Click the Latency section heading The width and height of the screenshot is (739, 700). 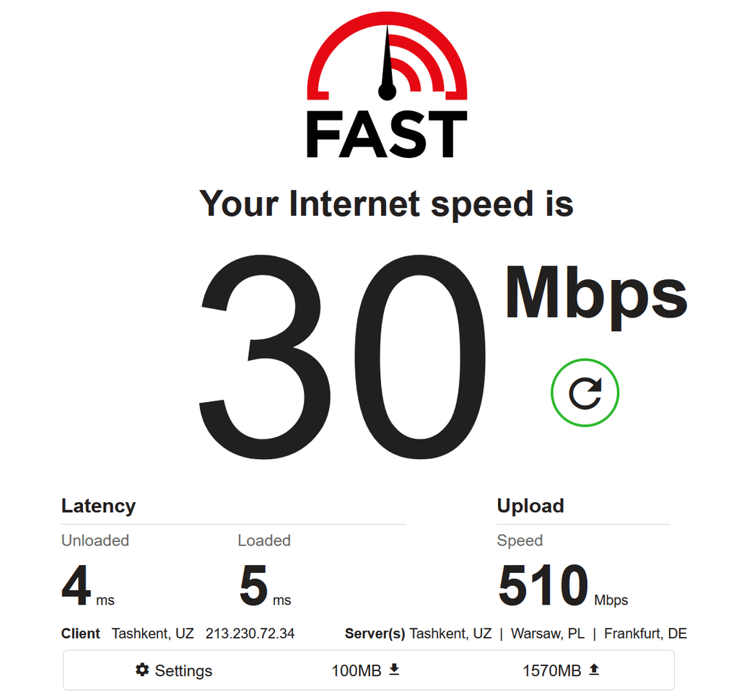point(98,506)
